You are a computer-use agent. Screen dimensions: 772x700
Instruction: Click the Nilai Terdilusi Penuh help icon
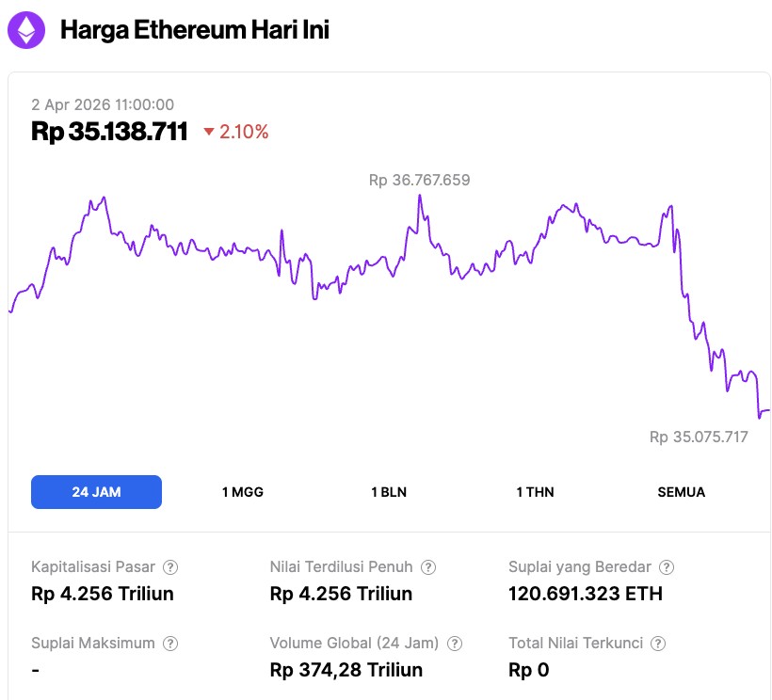point(428,567)
